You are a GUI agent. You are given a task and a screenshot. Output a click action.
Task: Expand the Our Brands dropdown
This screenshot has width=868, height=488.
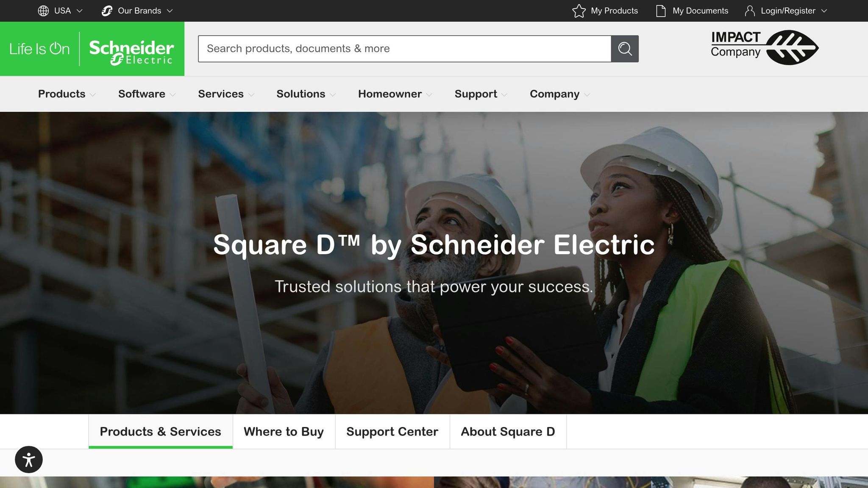(x=139, y=11)
